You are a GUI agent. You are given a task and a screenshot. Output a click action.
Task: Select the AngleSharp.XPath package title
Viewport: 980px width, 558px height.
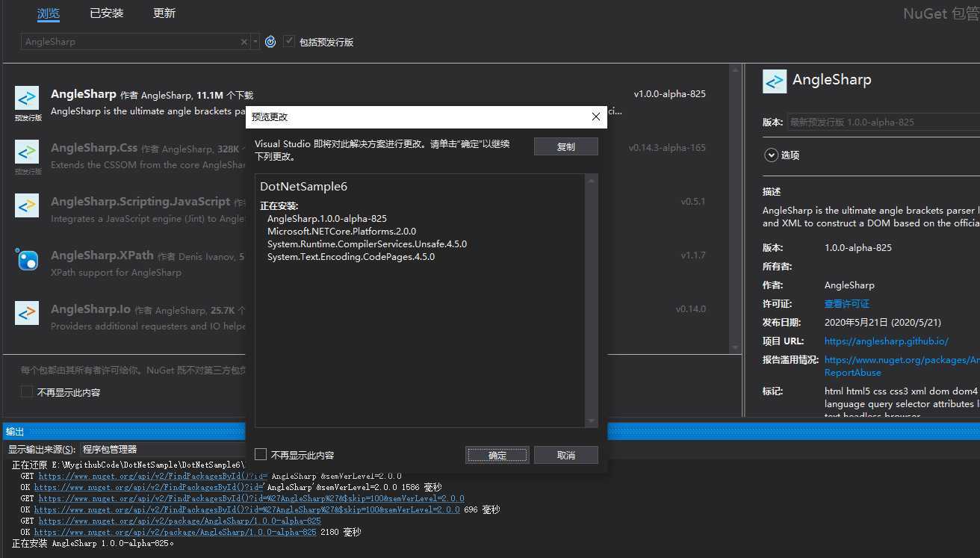click(x=102, y=255)
